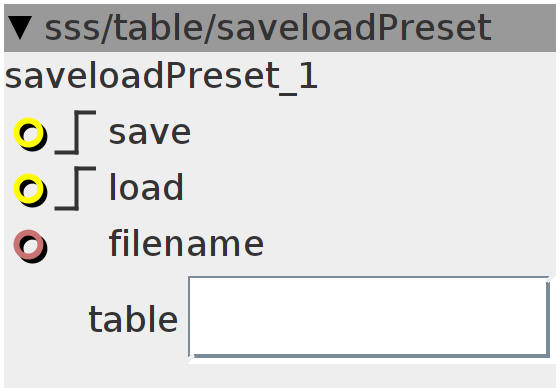
Task: Click the yellow save inlet circle
Action: coord(30,134)
